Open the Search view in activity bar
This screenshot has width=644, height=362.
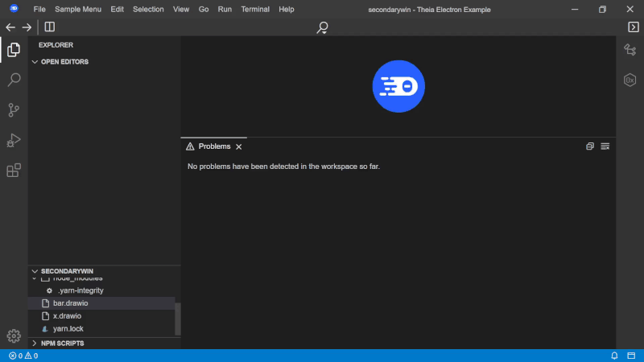tap(14, 80)
